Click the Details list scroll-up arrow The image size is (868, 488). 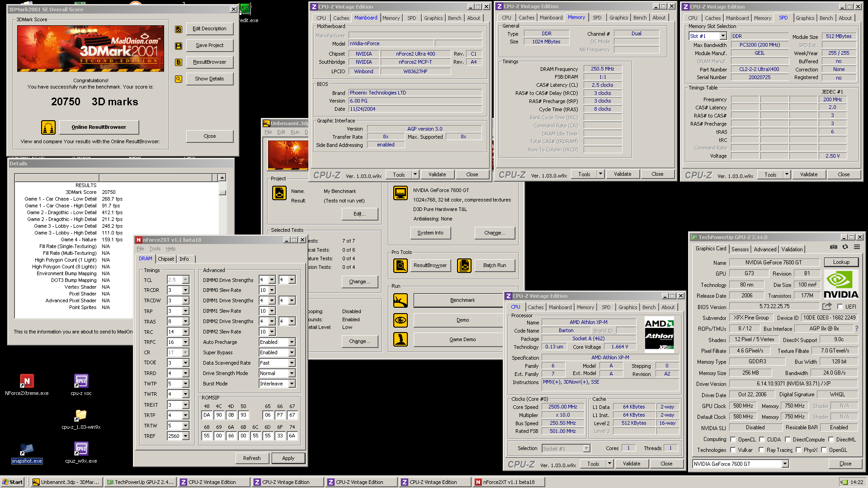tap(222, 178)
